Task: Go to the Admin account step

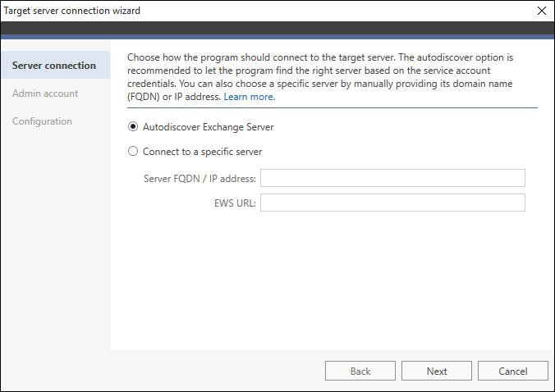Action: click(45, 93)
